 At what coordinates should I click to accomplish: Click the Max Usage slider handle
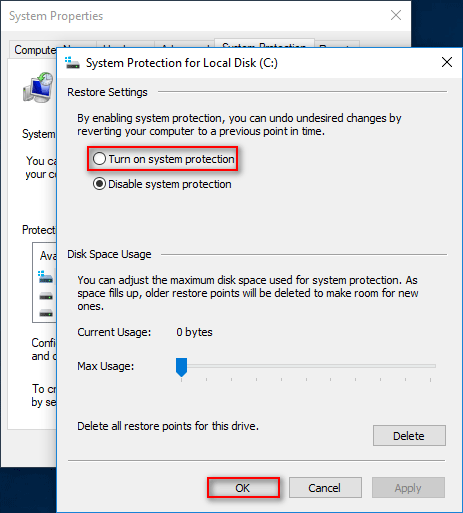pyautogui.click(x=181, y=367)
